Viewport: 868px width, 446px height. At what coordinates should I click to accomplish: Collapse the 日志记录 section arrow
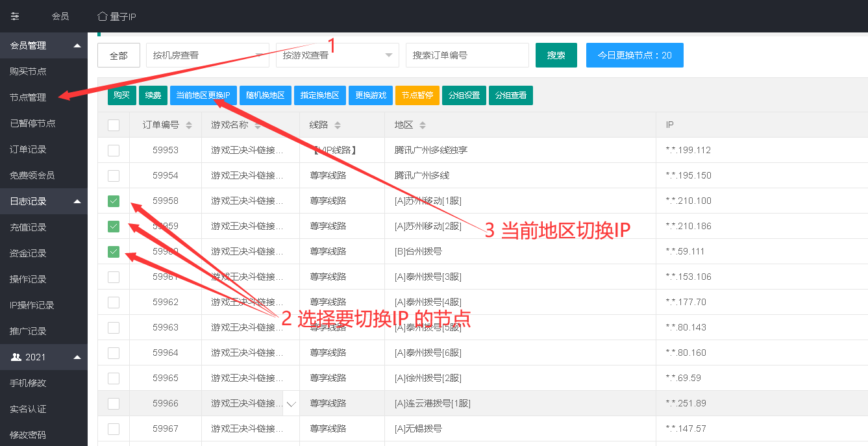77,201
